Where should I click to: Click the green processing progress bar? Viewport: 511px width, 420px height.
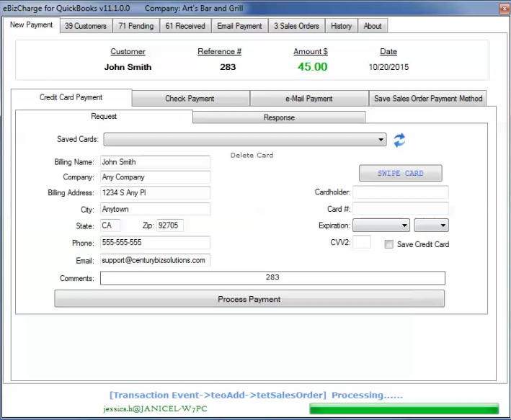(x=404, y=408)
